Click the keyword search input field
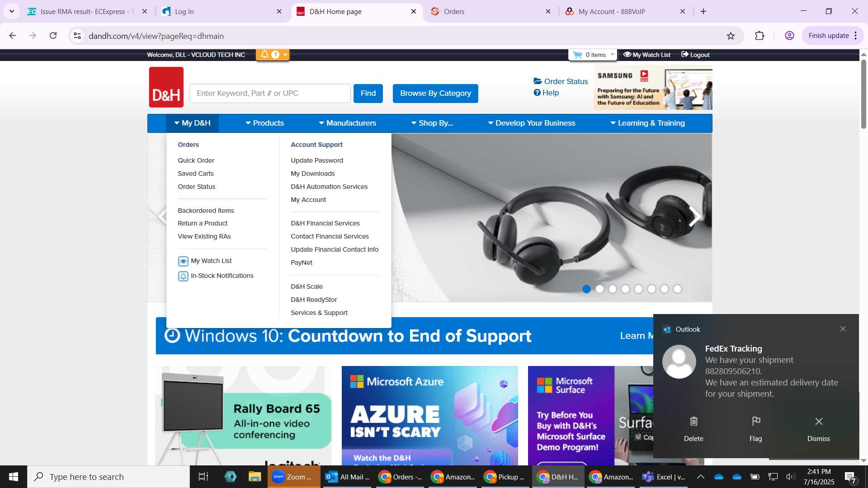This screenshot has width=868, height=488. (270, 94)
